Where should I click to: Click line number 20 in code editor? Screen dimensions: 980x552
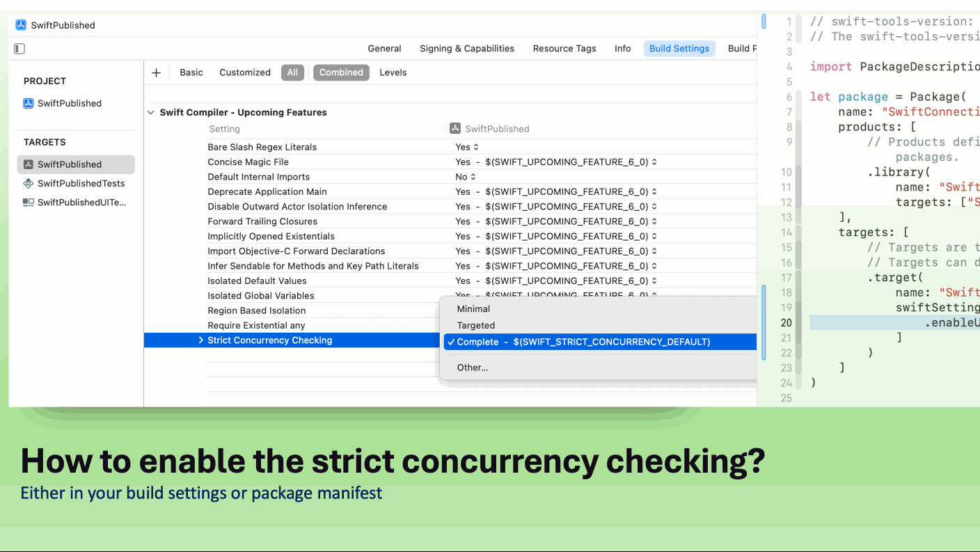[787, 323]
